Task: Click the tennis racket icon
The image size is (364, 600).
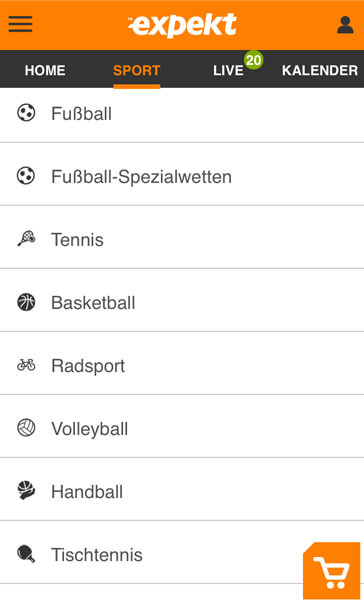Action: [26, 240]
